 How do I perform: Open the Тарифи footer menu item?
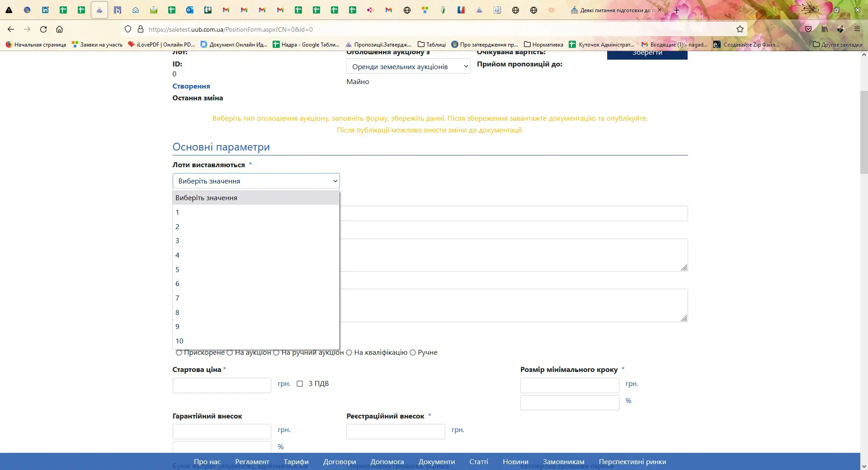click(296, 461)
